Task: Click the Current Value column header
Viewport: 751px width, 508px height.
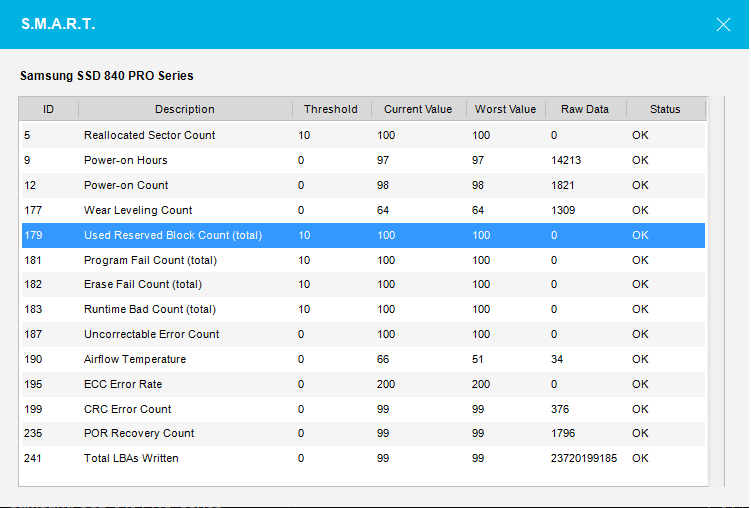Action: [418, 109]
